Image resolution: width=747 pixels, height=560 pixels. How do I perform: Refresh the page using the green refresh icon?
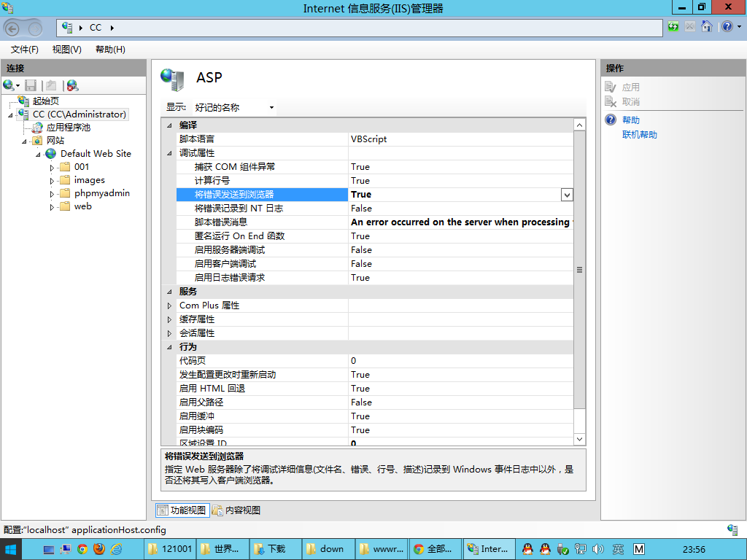(x=673, y=27)
